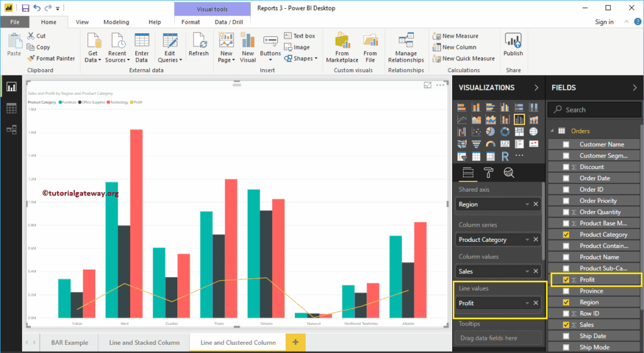The height and width of the screenshot is (353, 644).
Task: Click New Measure in Calculations
Action: click(x=455, y=36)
